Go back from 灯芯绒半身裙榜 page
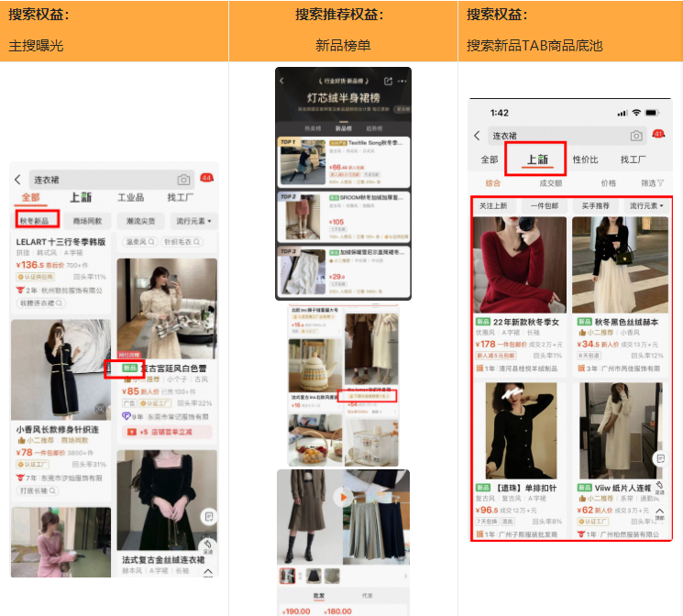Image resolution: width=683 pixels, height=616 pixels. click(x=281, y=81)
